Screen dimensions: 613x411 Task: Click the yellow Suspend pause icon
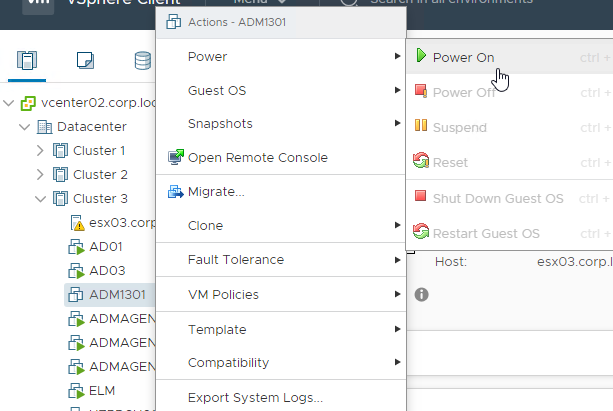pos(421,125)
